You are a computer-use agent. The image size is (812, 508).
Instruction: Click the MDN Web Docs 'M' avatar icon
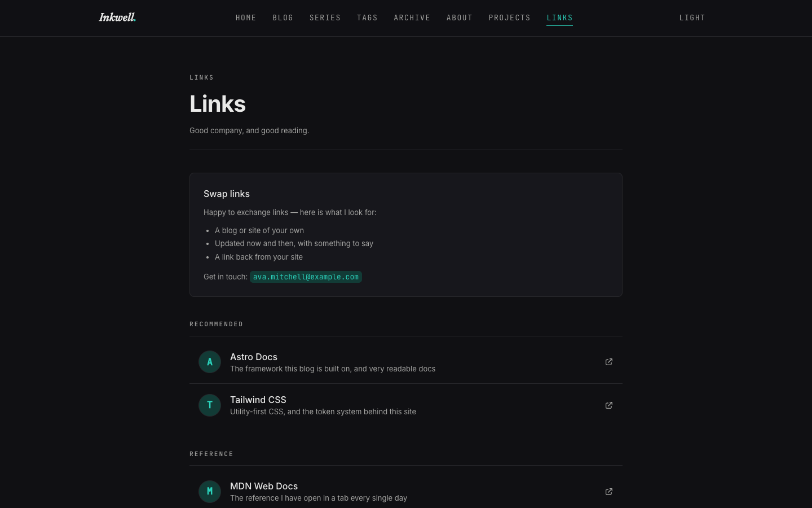[x=210, y=492]
